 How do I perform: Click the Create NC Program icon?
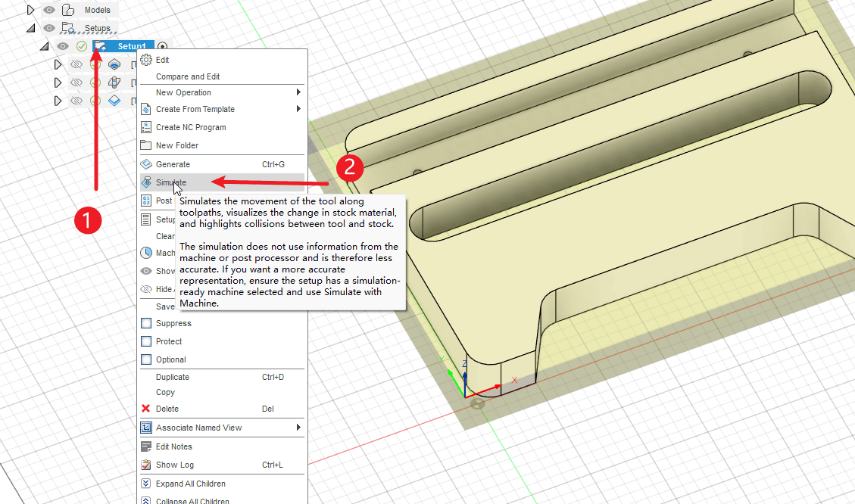point(146,127)
